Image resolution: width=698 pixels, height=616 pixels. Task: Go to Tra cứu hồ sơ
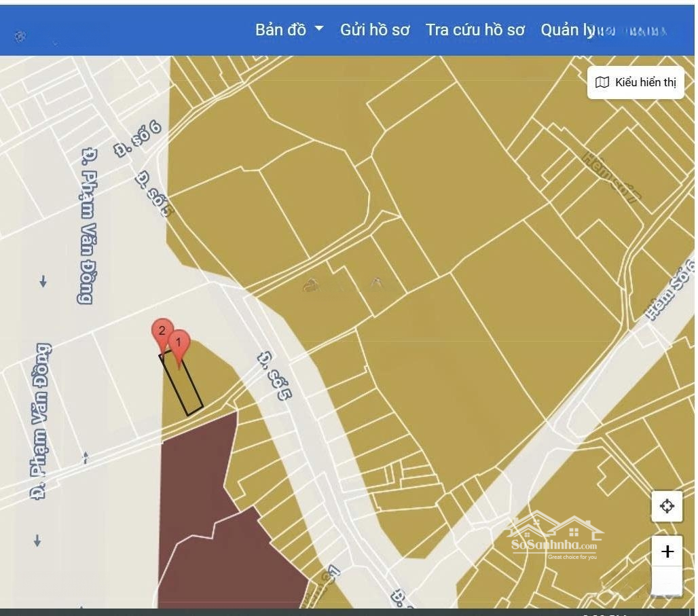pyautogui.click(x=475, y=30)
